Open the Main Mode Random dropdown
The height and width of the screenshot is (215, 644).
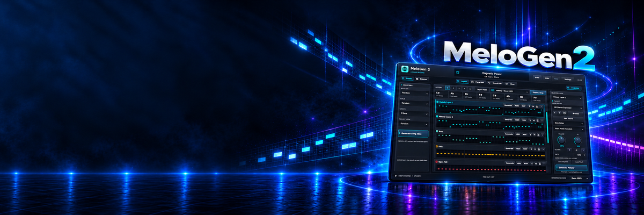(x=569, y=129)
